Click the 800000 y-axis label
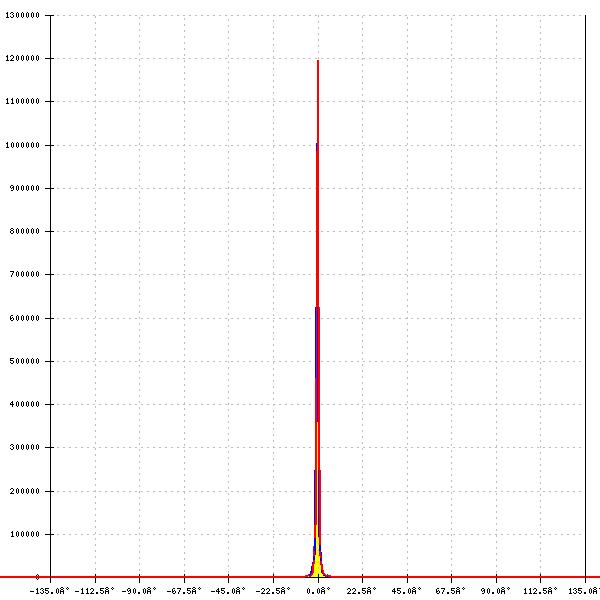Screen dimensions: 600x600 point(25,231)
